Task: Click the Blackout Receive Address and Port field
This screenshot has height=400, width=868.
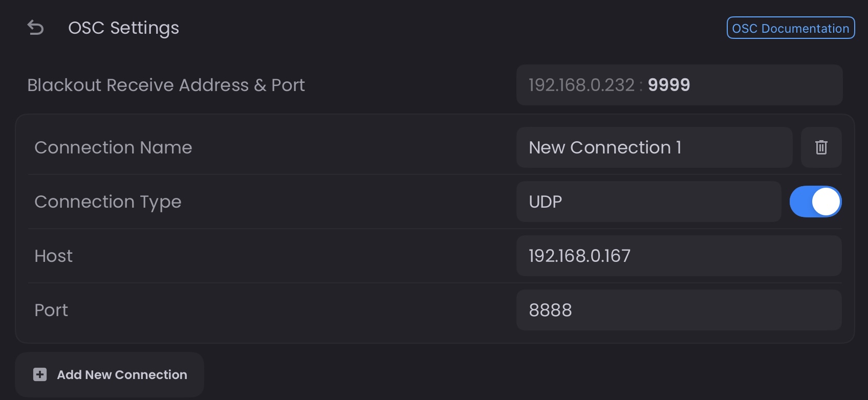Action: pyautogui.click(x=679, y=85)
